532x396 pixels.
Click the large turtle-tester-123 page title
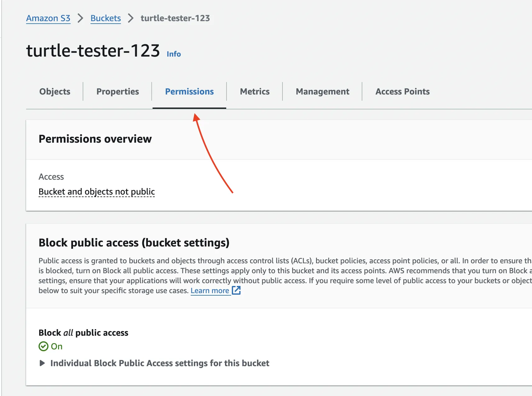pos(93,51)
